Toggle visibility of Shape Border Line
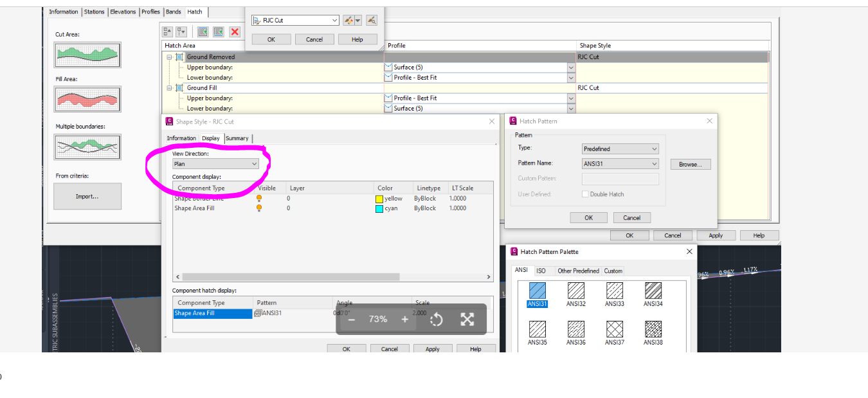Screen dimensions: 868x398 click(258, 199)
